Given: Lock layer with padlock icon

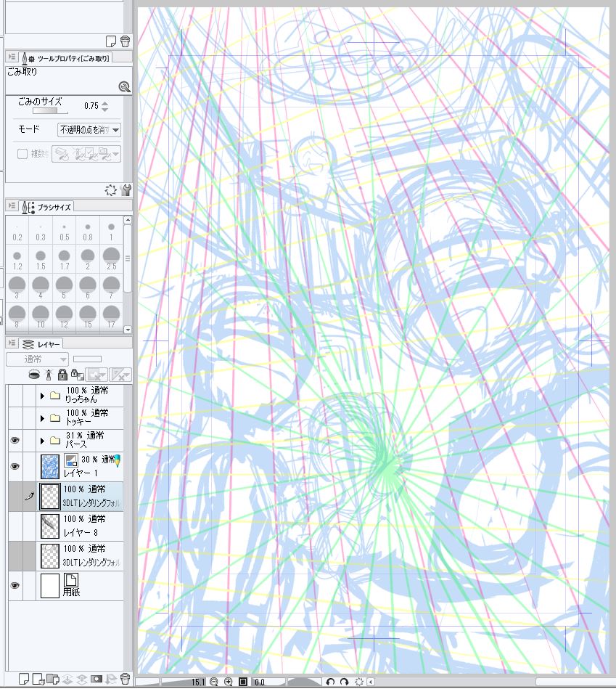Looking at the screenshot, I should pos(63,375).
